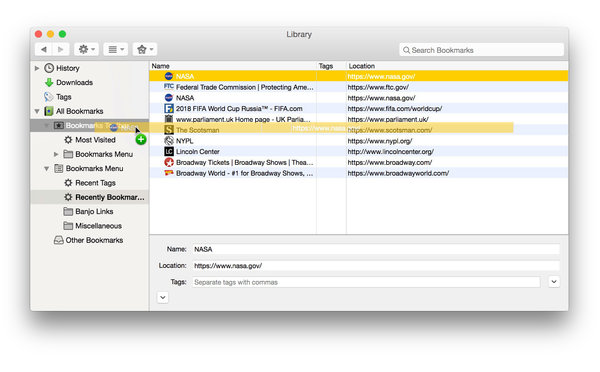Image resolution: width=600 pixels, height=372 pixels.
Task: Select the NYPL bookmark
Action: (x=359, y=141)
